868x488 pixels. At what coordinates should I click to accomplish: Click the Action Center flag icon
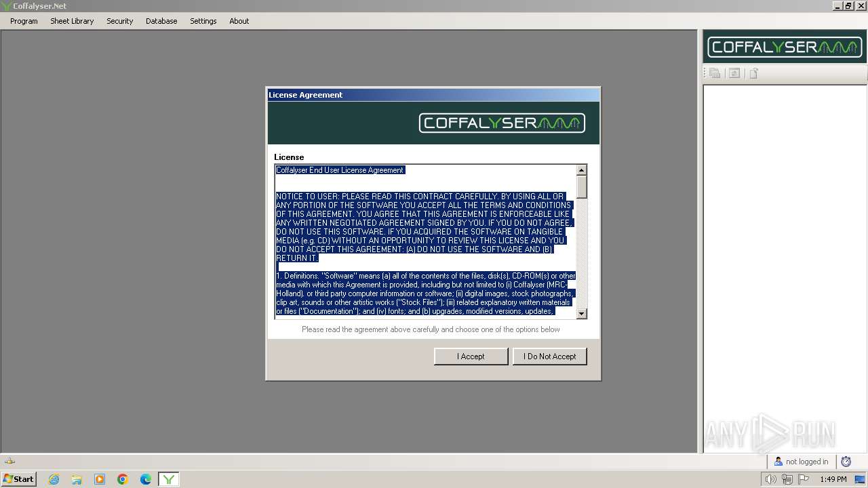(804, 479)
